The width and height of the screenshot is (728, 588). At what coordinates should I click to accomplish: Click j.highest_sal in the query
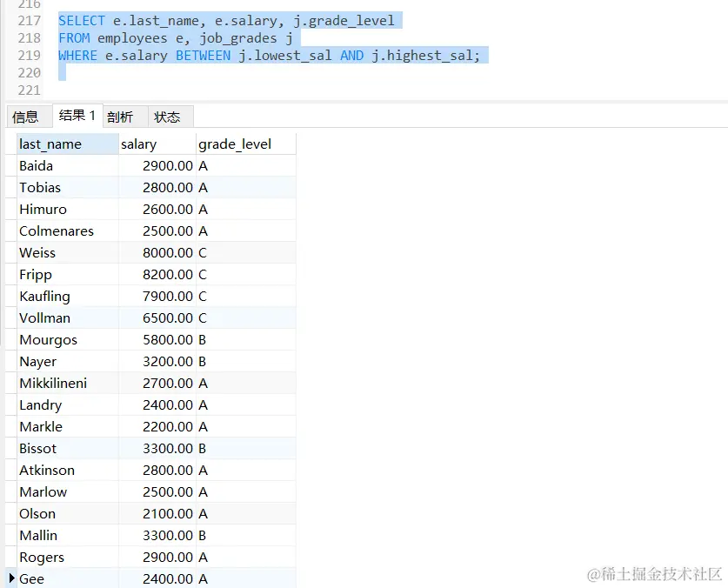422,56
